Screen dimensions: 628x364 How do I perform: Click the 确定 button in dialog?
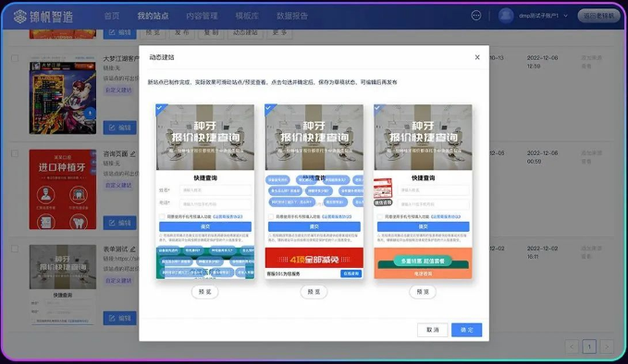466,330
